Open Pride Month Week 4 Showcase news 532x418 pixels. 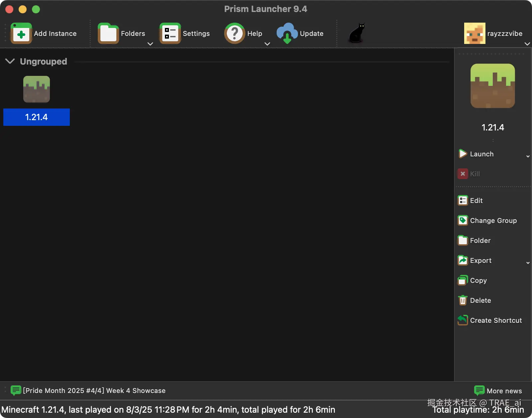pyautogui.click(x=94, y=391)
